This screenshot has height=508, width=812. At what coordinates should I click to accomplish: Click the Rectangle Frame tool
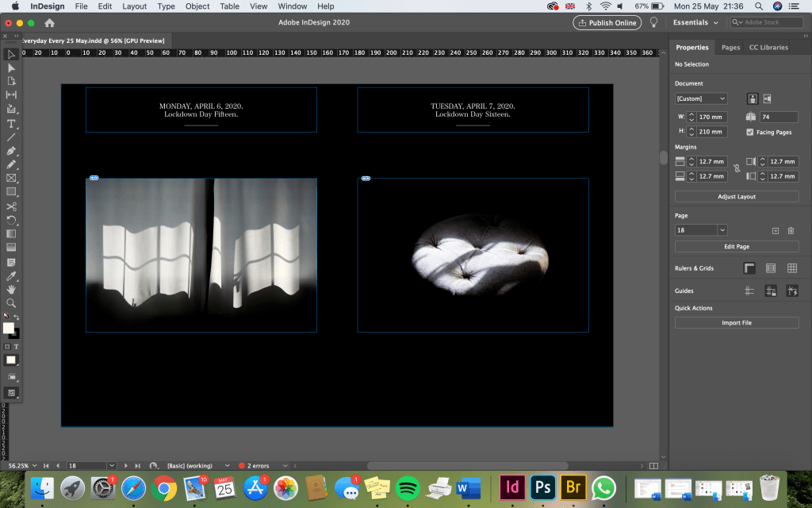(x=11, y=179)
